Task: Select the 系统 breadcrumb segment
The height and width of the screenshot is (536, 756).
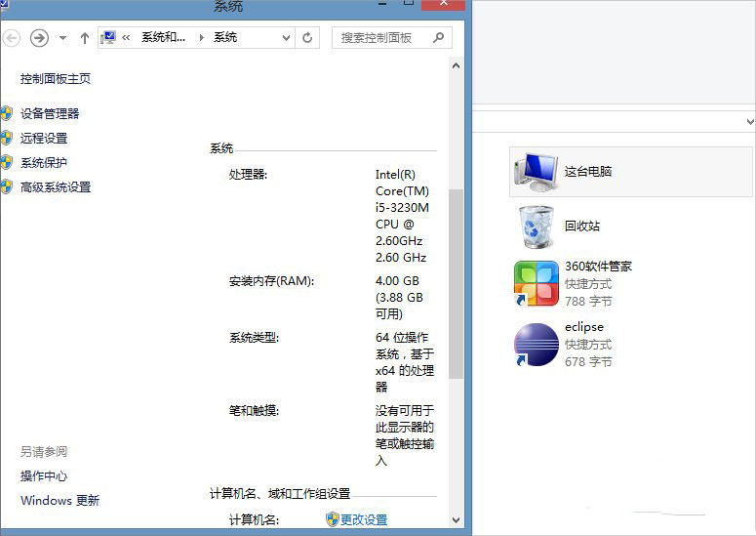Action: pos(225,37)
